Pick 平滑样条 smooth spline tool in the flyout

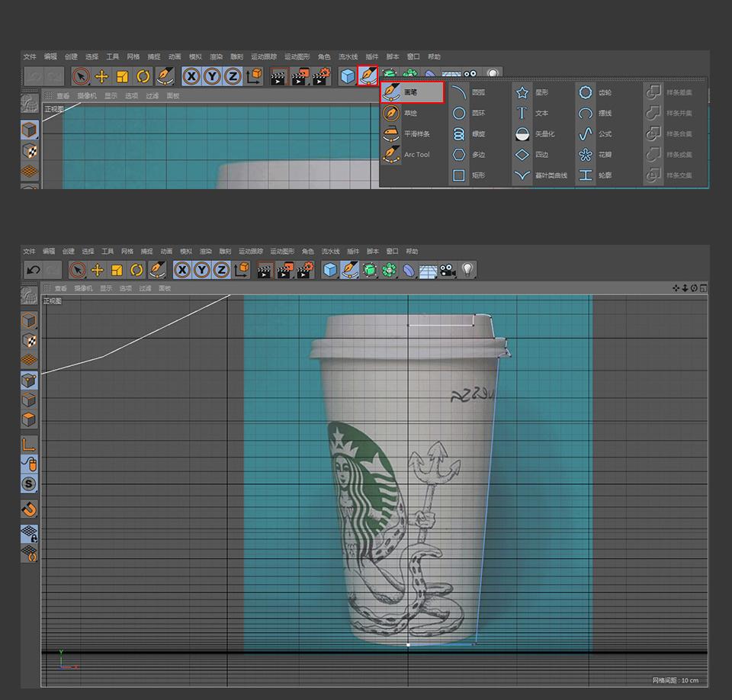pyautogui.click(x=407, y=134)
